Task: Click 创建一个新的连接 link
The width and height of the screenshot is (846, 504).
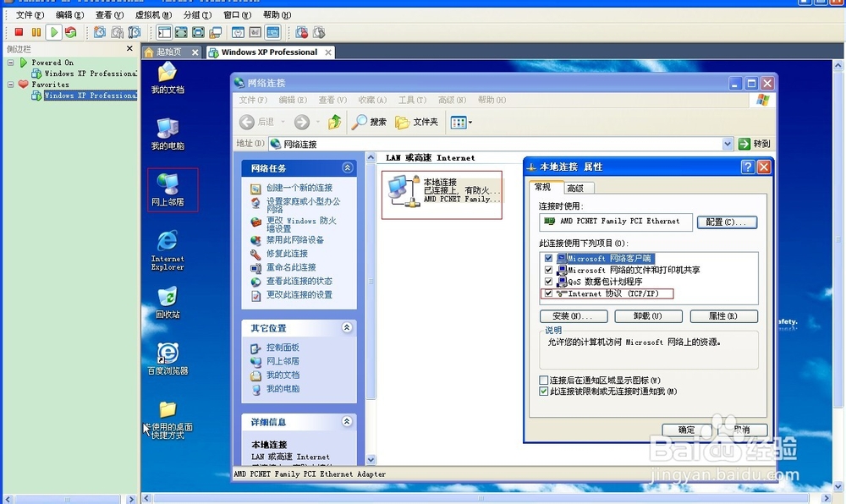Action: (x=299, y=188)
